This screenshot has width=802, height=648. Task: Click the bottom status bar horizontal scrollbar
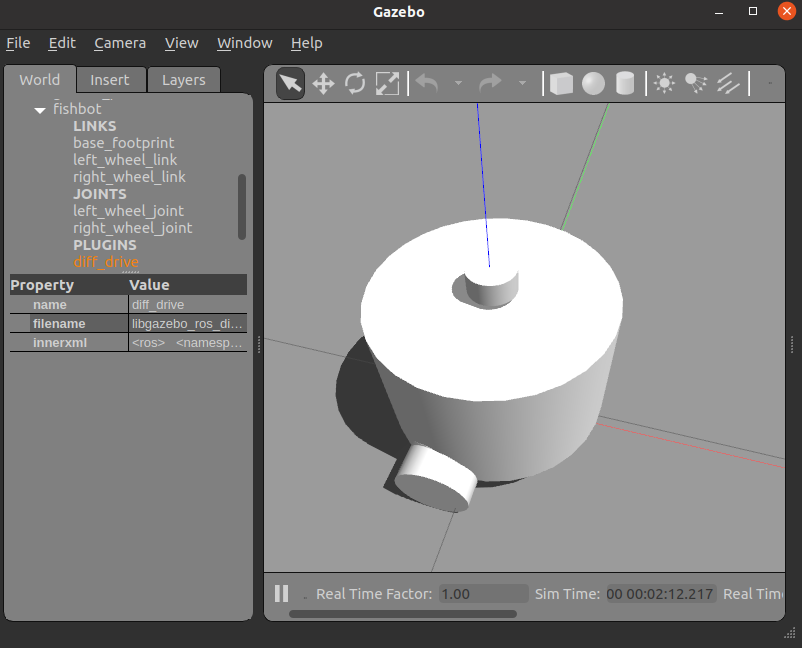pyautogui.click(x=402, y=614)
